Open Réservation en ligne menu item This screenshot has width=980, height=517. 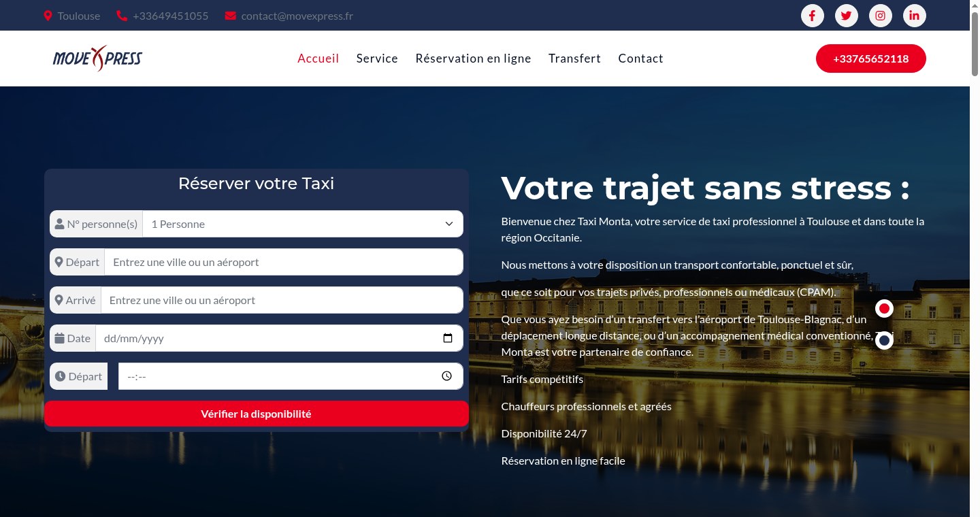tap(473, 59)
